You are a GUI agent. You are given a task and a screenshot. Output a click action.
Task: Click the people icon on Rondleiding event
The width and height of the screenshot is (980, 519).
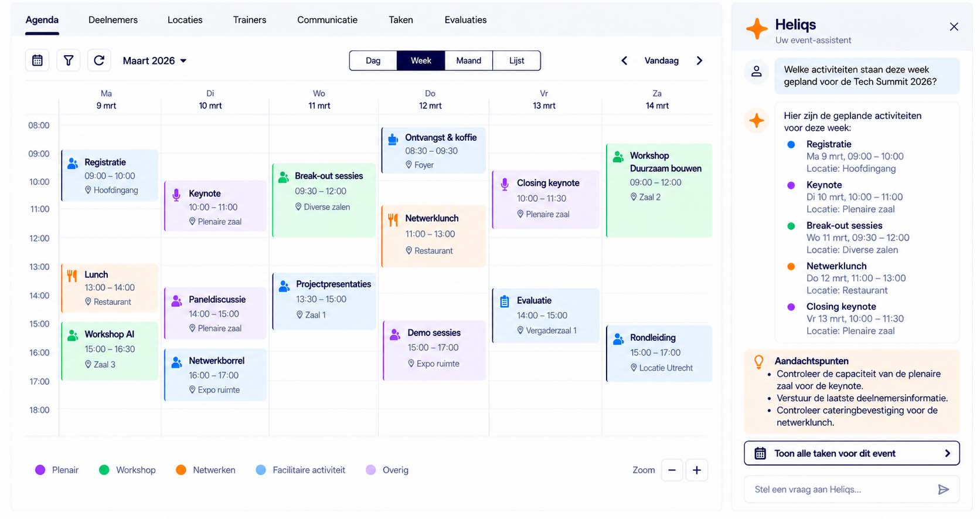pos(618,338)
